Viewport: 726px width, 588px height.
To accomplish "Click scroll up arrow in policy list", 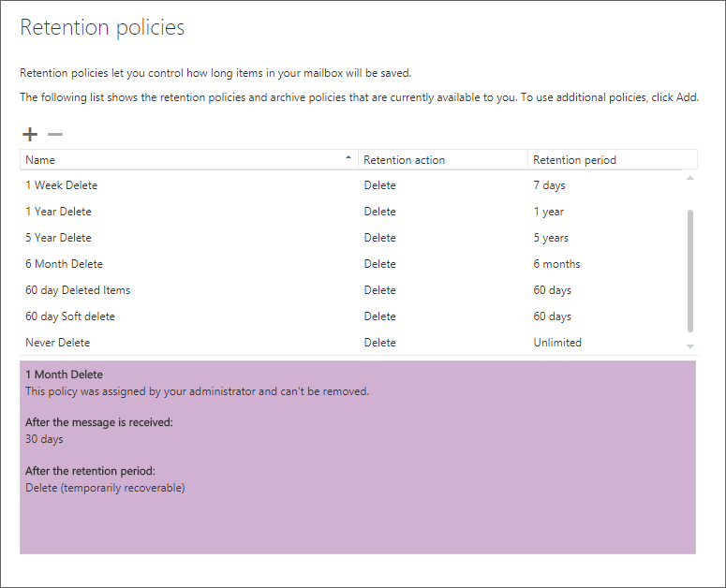I will [690, 178].
